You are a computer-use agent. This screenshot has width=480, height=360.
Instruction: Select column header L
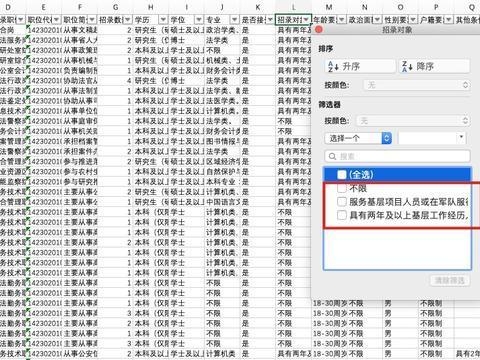coord(293,7)
